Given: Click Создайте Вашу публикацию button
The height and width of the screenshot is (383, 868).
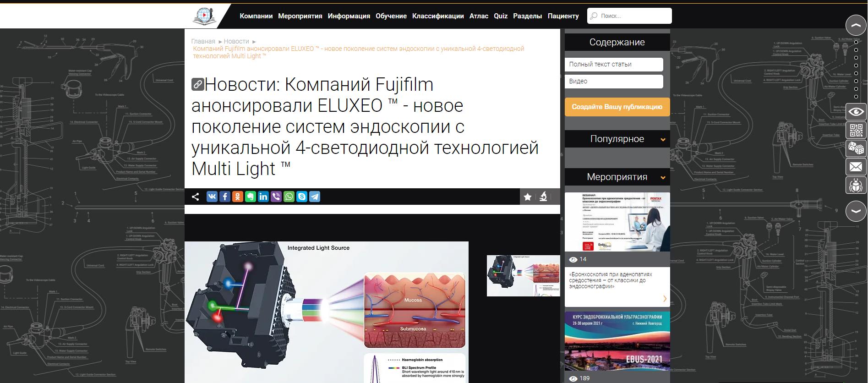Looking at the screenshot, I should (x=617, y=107).
